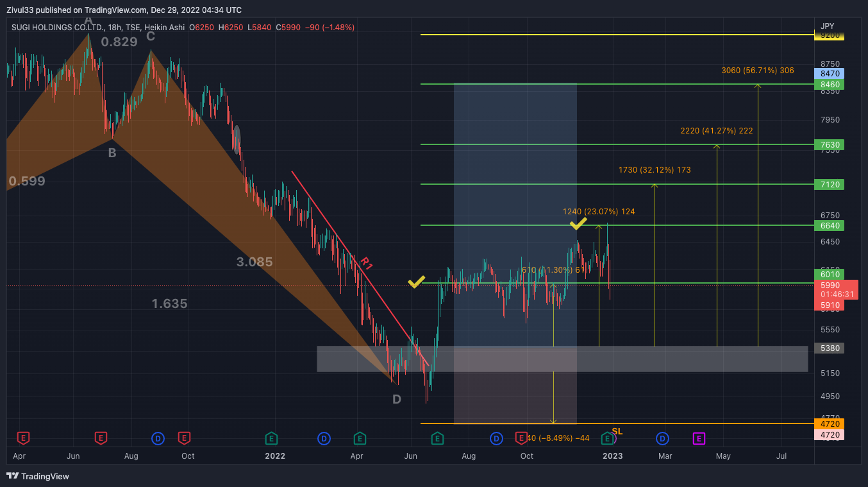The width and height of the screenshot is (868, 487).
Task: Click green E earnings marker above 2023 label
Action: click(606, 439)
